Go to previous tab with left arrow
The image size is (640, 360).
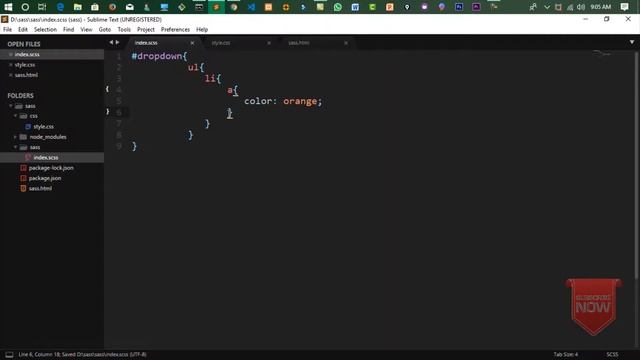pyautogui.click(x=111, y=42)
